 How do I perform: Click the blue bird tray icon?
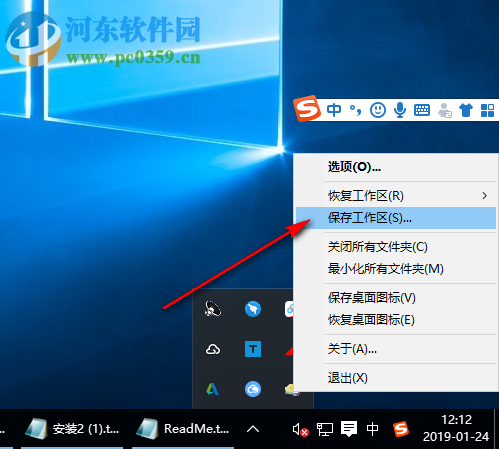tap(253, 309)
